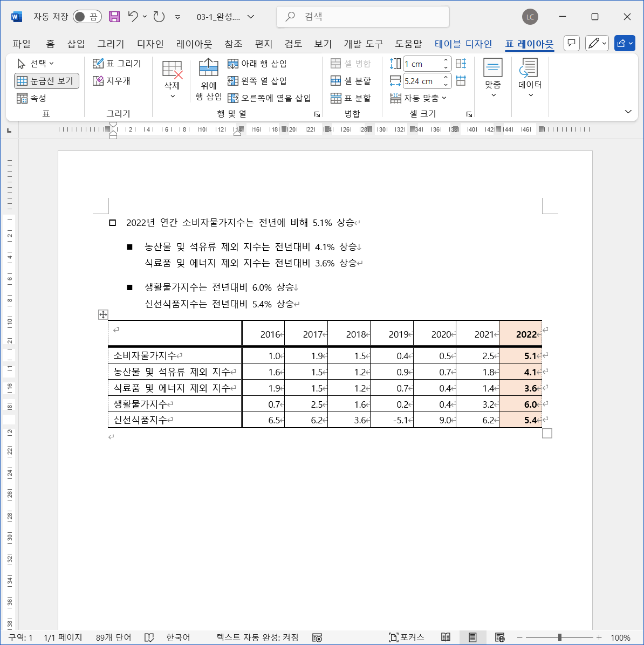Switch to the 참조 tab

point(234,44)
